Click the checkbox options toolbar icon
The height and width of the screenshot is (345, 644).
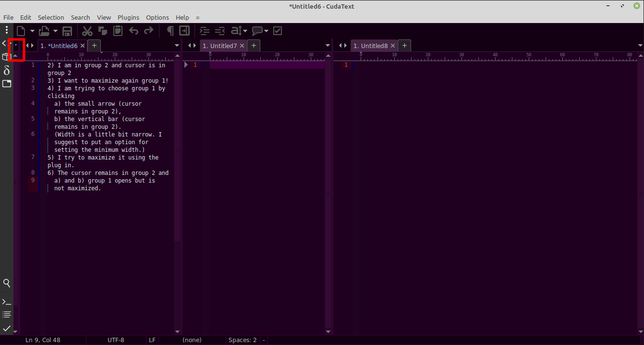pyautogui.click(x=278, y=31)
